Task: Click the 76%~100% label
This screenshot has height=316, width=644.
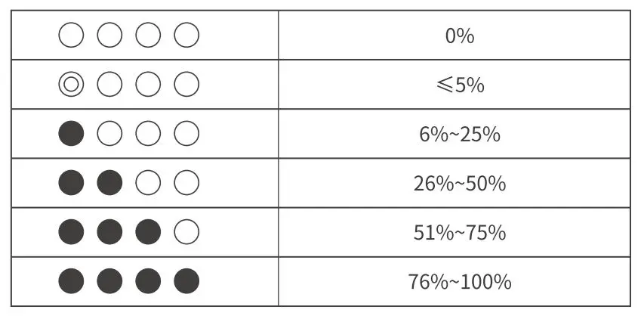Action: (459, 282)
